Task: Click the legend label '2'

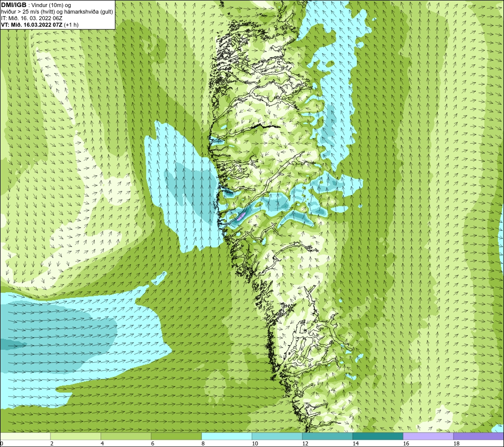Action: click(52, 443)
